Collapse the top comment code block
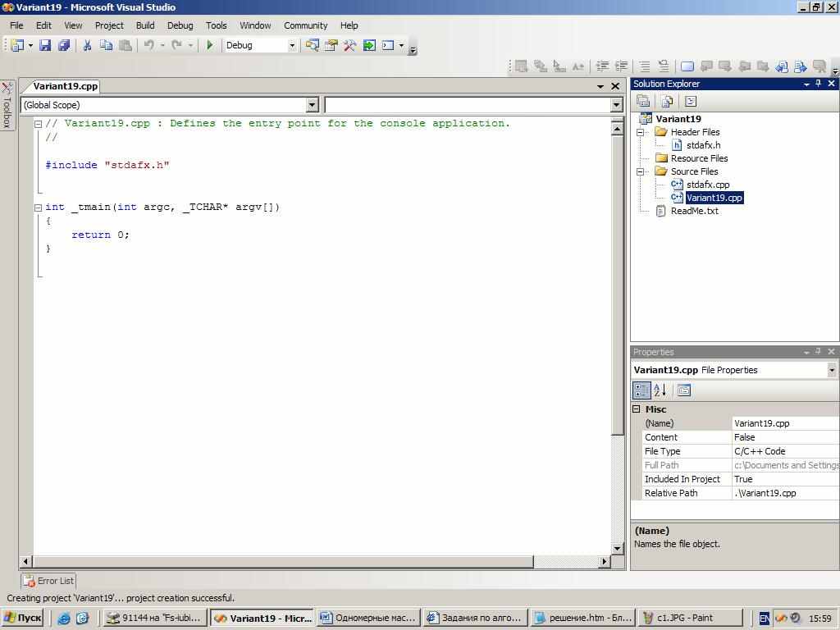 [38, 124]
